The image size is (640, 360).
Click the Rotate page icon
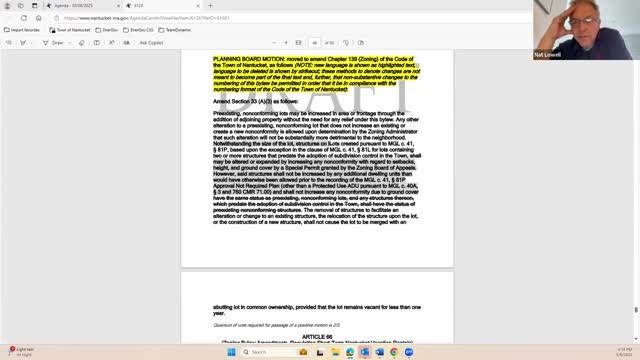click(x=346, y=43)
